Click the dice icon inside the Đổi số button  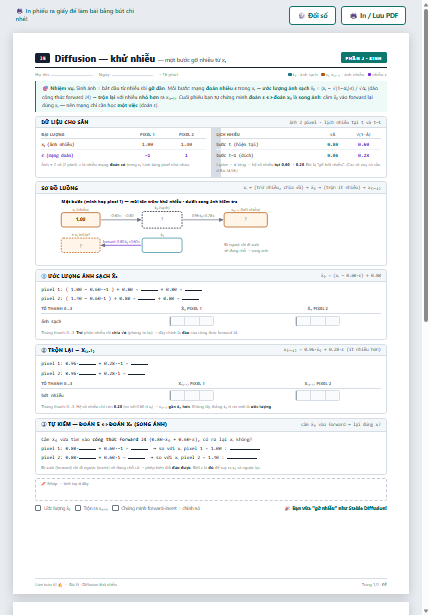pos(301,16)
